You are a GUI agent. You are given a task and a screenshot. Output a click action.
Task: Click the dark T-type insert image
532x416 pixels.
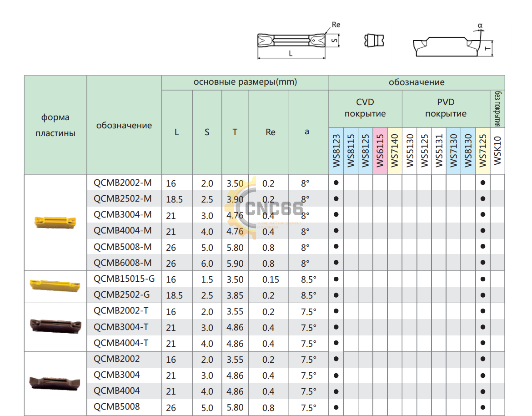[55, 326]
